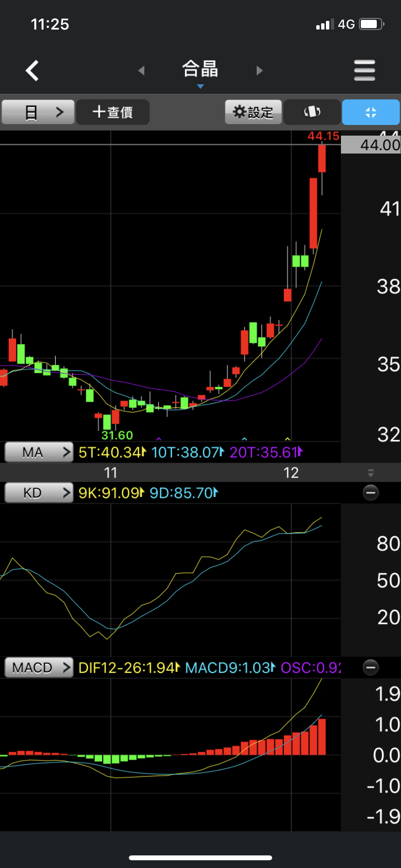
Task: Tap the 44.00 price marker on axis
Action: click(x=371, y=145)
